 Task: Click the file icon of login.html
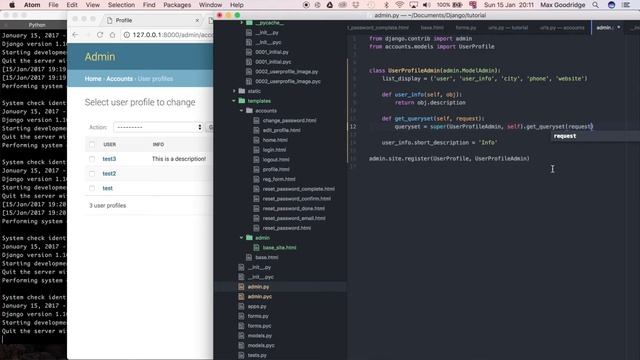tap(256, 150)
